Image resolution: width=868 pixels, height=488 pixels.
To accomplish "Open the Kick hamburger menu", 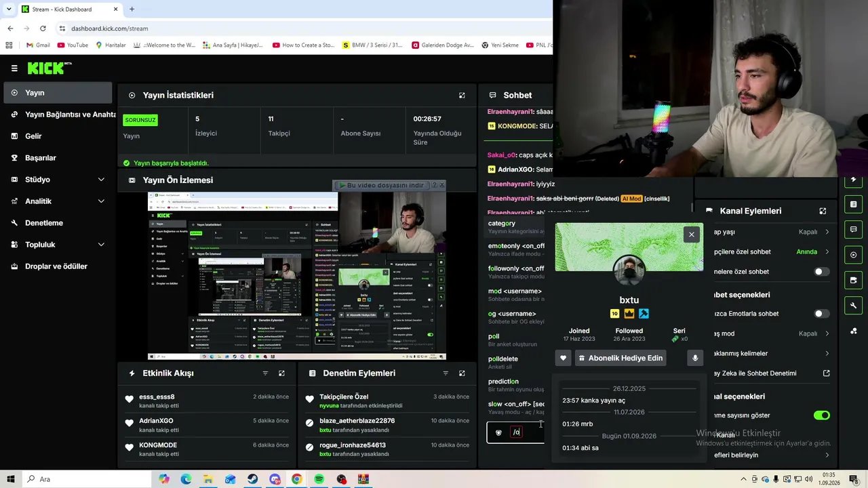I will [x=14, y=68].
